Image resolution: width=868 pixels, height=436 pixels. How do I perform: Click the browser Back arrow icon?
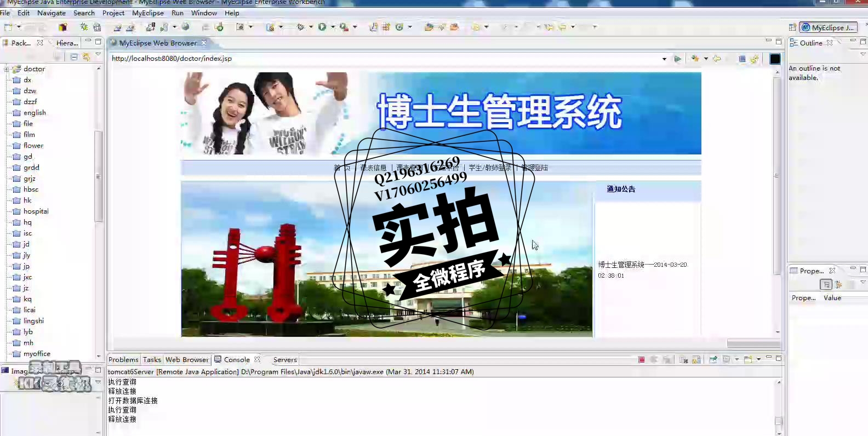pos(717,59)
